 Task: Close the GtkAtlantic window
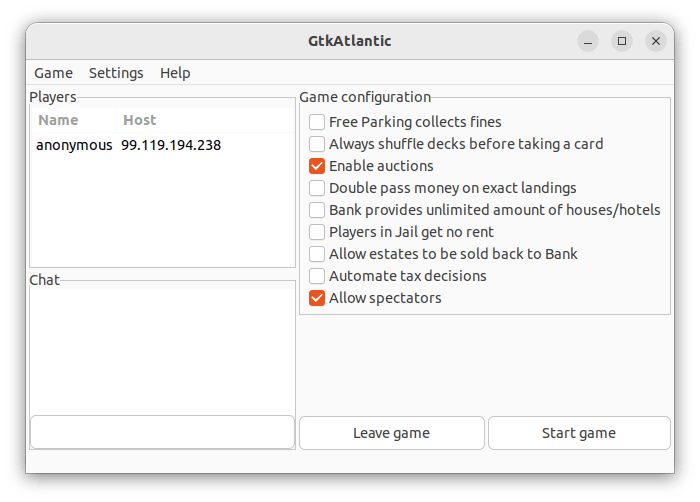(656, 41)
